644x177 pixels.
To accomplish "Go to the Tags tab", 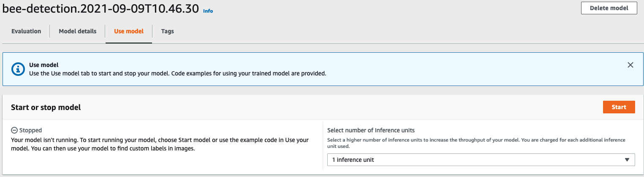I will pyautogui.click(x=167, y=31).
